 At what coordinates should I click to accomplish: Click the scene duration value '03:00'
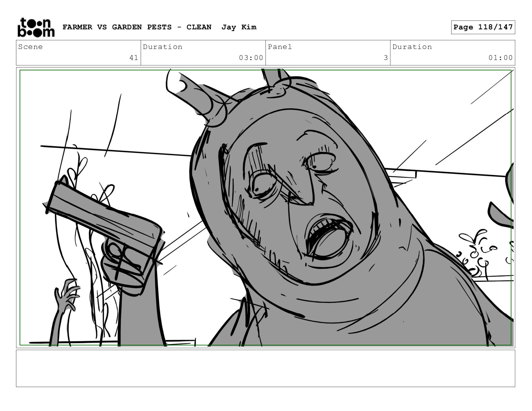point(251,58)
